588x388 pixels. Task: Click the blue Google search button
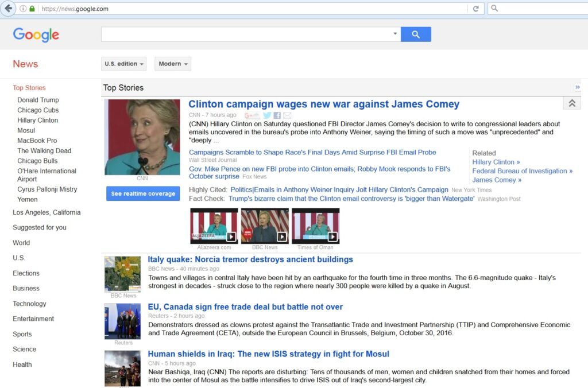(416, 34)
